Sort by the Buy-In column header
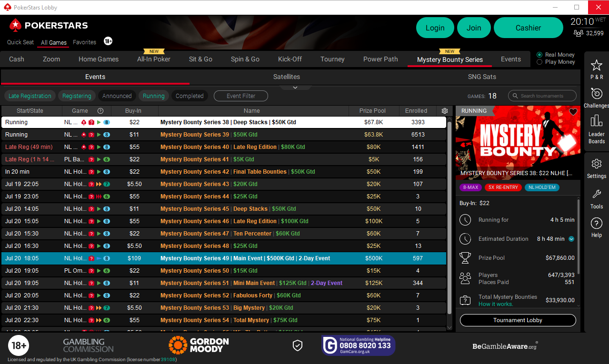Screen dimensions: 609x364 point(133,111)
